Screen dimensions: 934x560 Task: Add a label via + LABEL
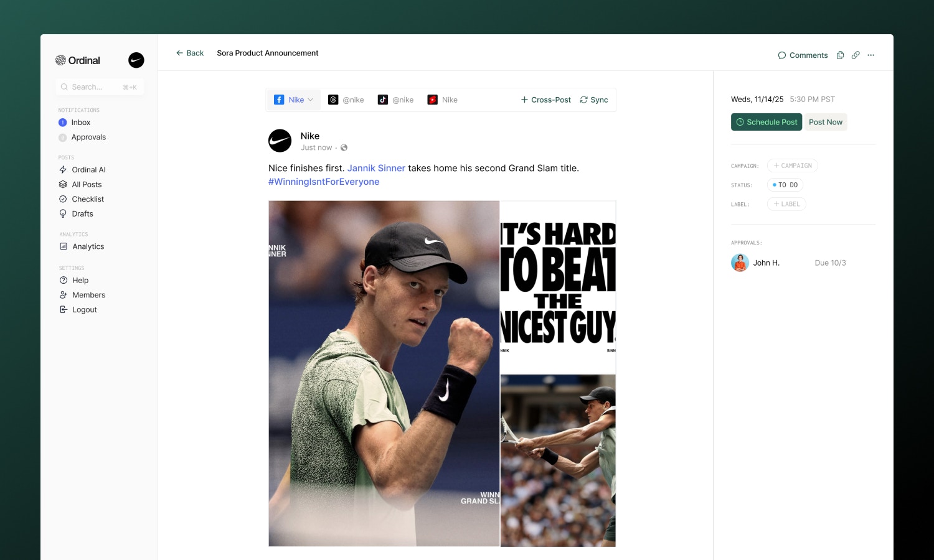[x=786, y=204]
